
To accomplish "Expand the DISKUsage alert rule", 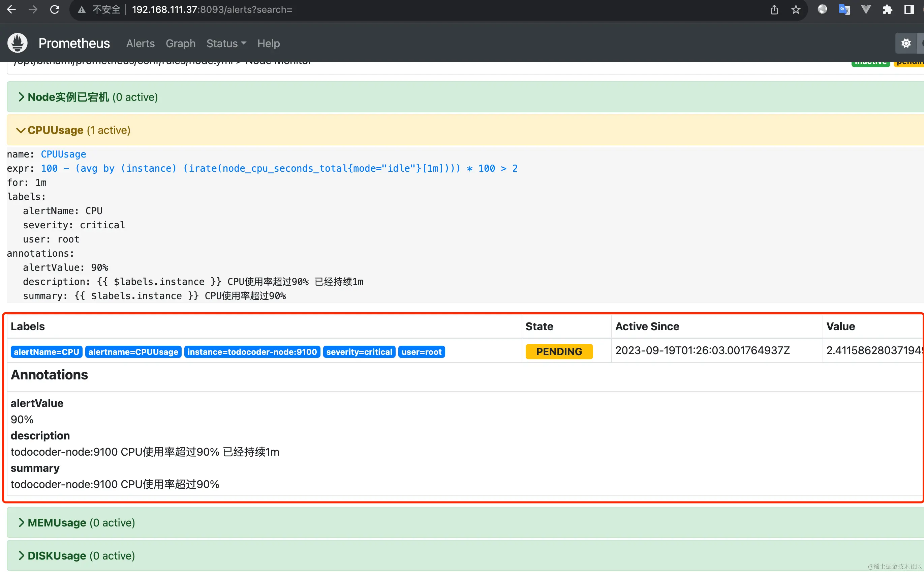I will coord(465,555).
